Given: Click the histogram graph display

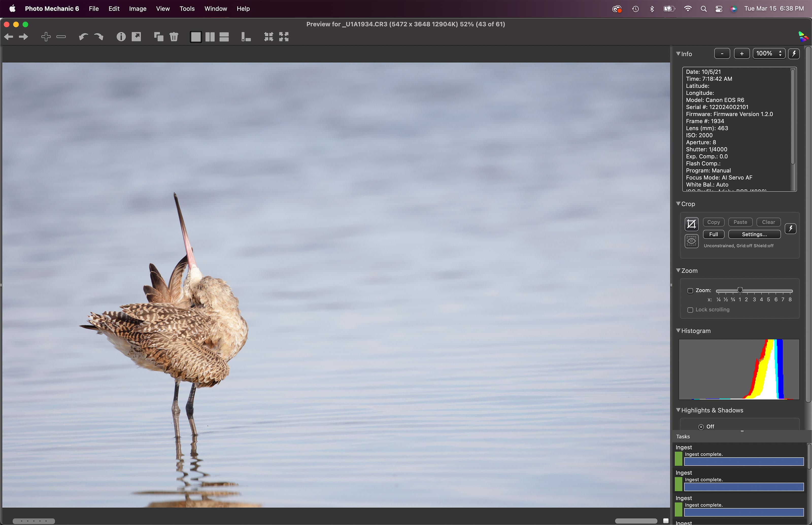Looking at the screenshot, I should pos(739,369).
